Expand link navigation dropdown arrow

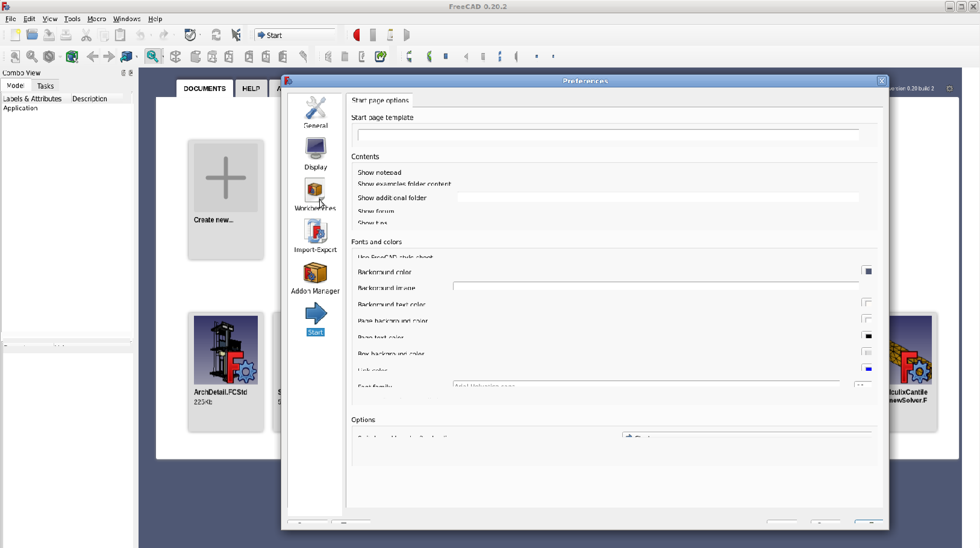137,56
